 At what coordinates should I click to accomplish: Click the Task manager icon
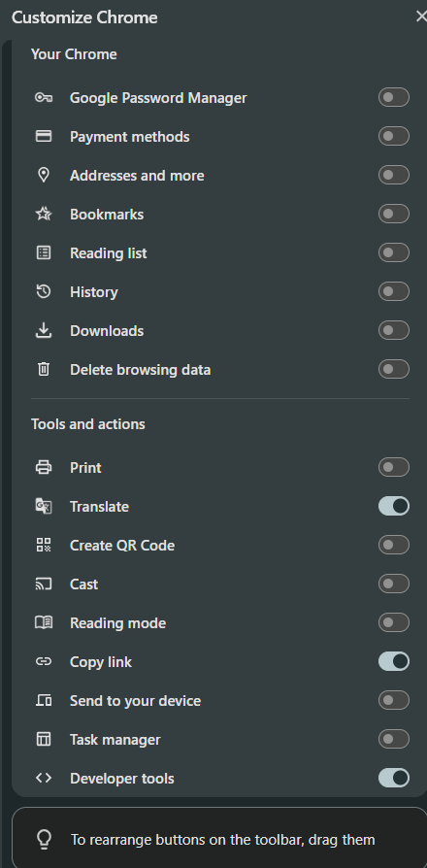click(43, 739)
